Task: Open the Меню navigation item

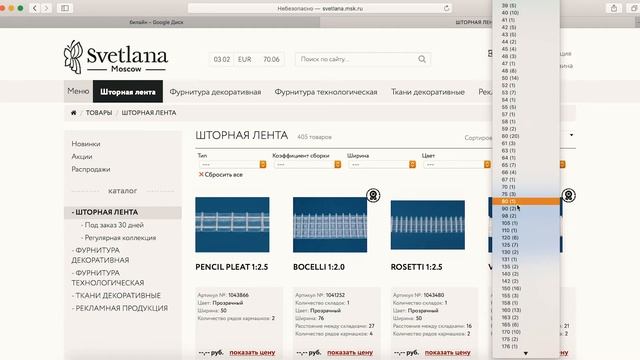Action: coord(78,91)
